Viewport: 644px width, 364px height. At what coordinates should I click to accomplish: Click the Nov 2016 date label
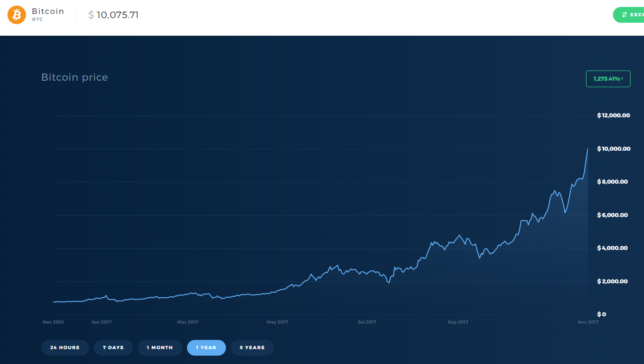coord(53,322)
